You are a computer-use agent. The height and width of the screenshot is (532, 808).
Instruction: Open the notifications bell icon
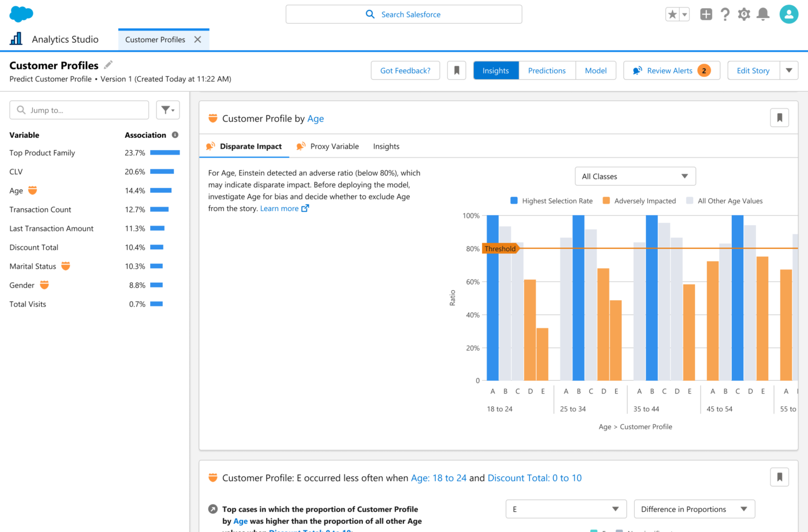[x=763, y=14]
